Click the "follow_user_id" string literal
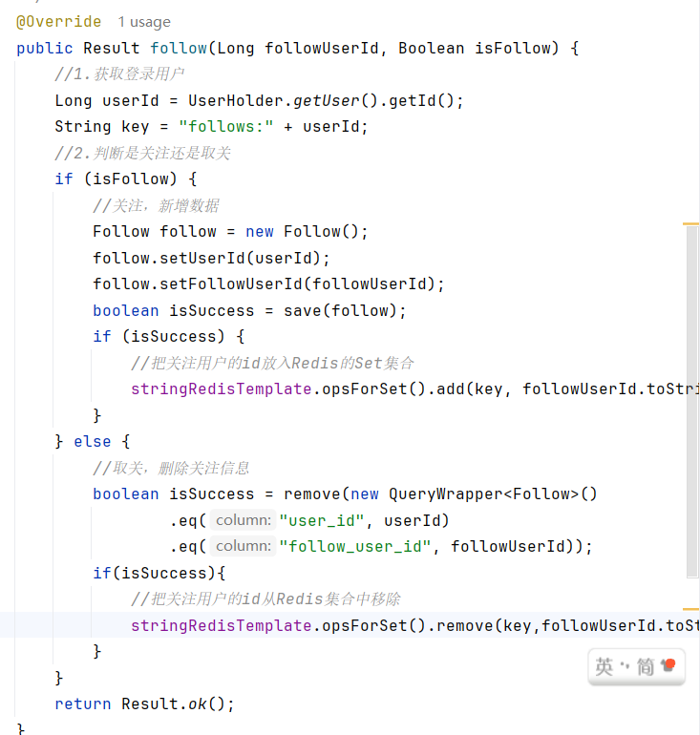 (355, 547)
